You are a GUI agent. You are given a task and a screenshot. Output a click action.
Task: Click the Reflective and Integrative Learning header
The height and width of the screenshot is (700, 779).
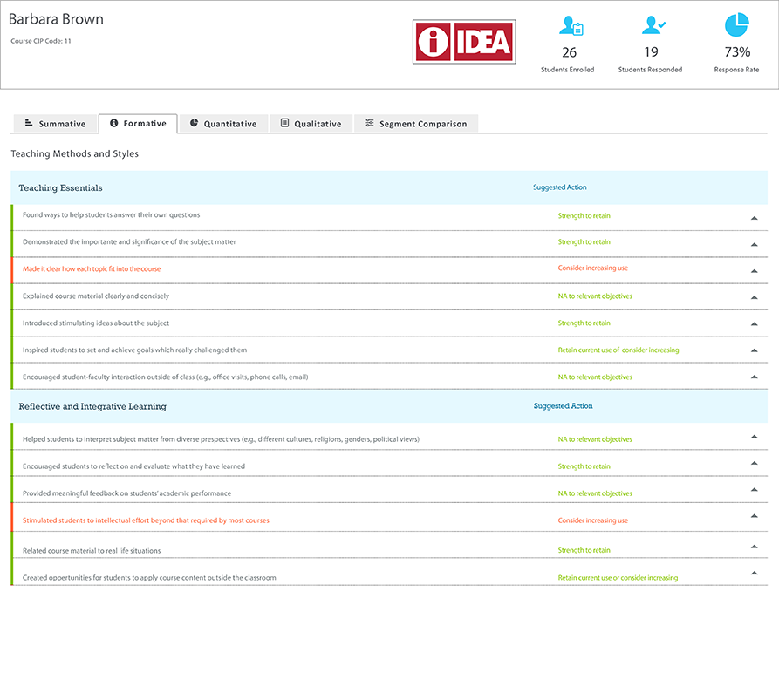point(92,406)
